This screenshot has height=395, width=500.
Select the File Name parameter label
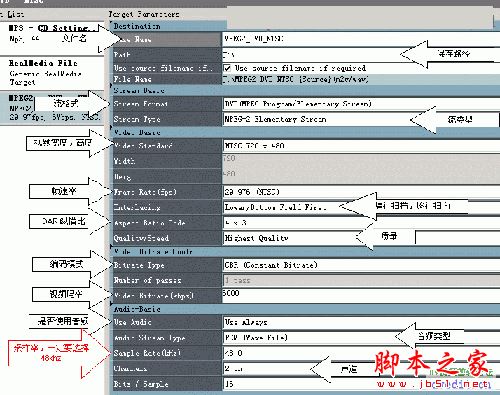coord(167,79)
